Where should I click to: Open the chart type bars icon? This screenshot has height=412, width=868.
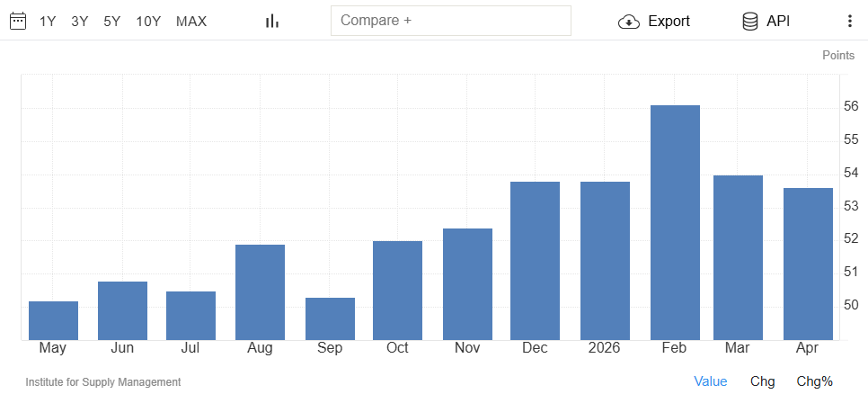[x=271, y=21]
